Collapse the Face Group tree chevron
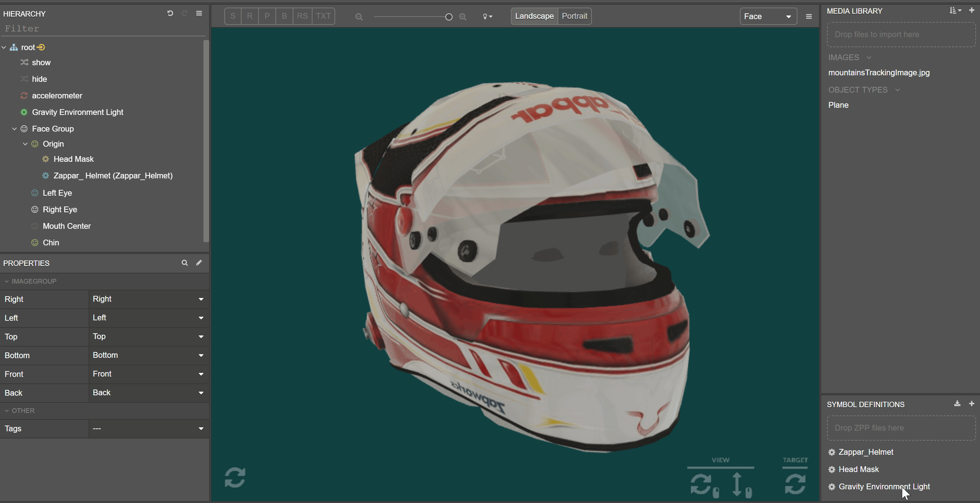This screenshot has width=980, height=503. coord(14,129)
